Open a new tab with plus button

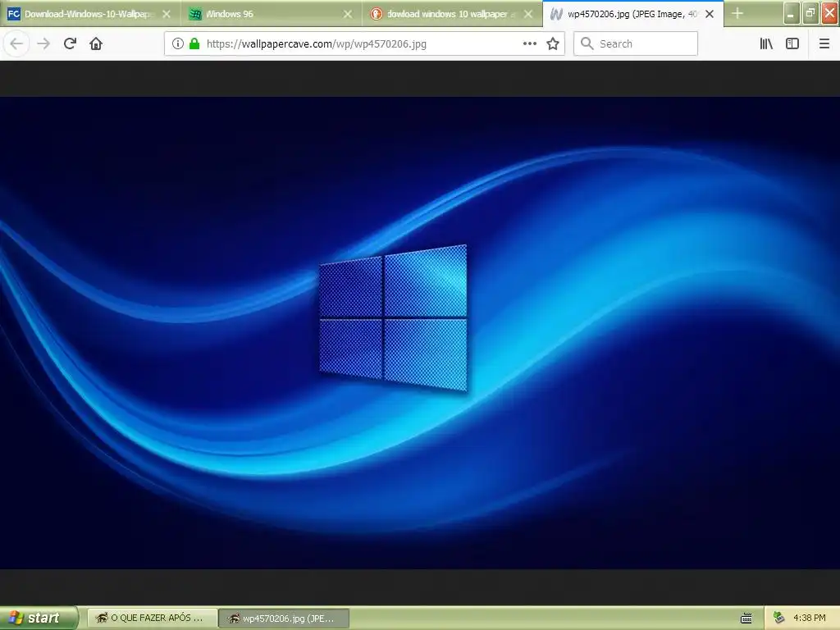(737, 13)
